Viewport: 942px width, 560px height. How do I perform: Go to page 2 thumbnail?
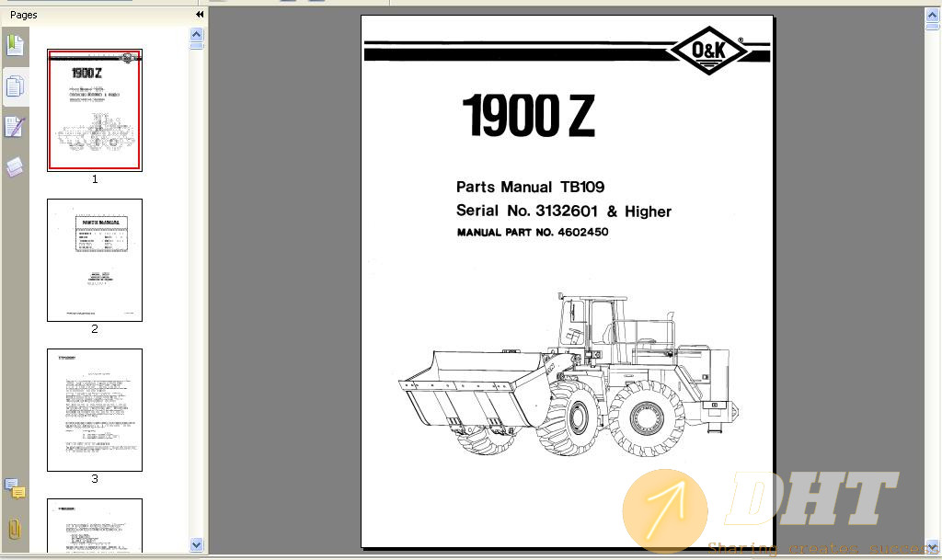(95, 260)
